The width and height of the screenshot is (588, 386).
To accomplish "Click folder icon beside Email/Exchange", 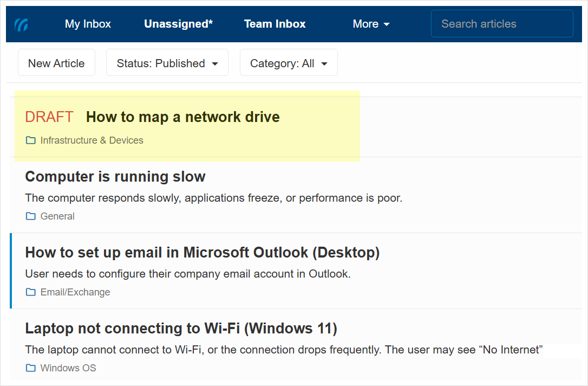I will click(x=31, y=292).
